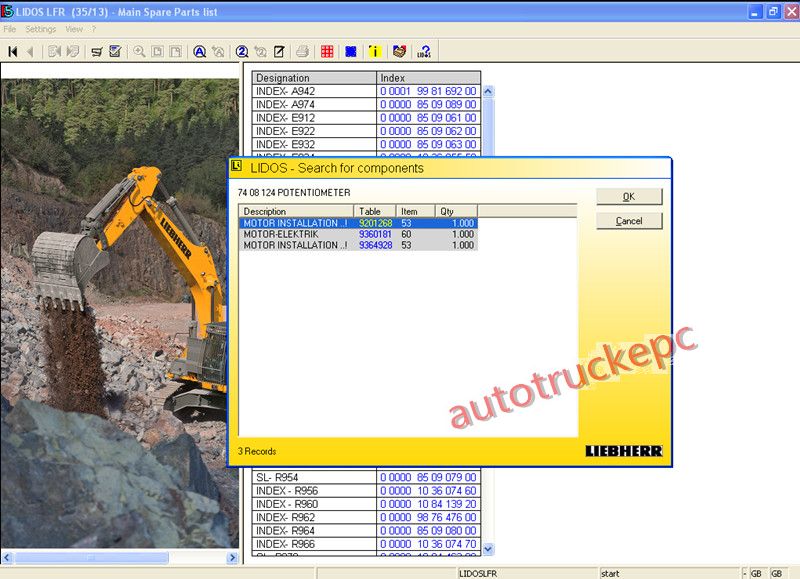
Task: Confirm the search dialog with OK
Action: coord(629,196)
